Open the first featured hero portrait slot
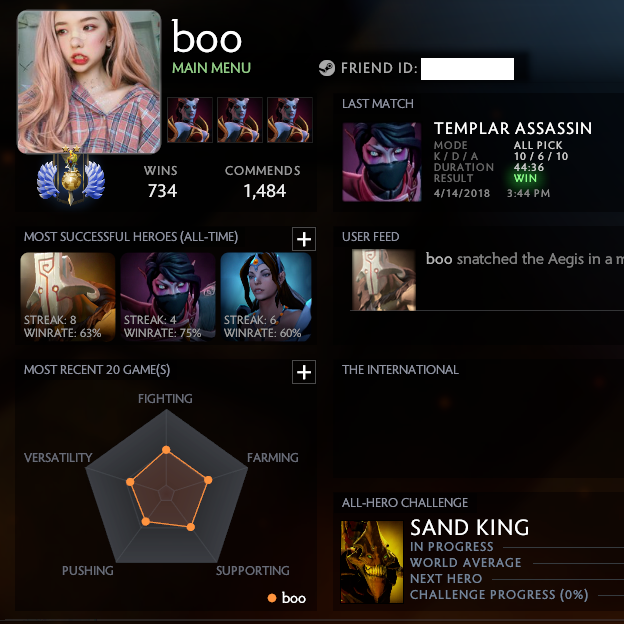This screenshot has height=624, width=624. pyautogui.click(x=189, y=120)
